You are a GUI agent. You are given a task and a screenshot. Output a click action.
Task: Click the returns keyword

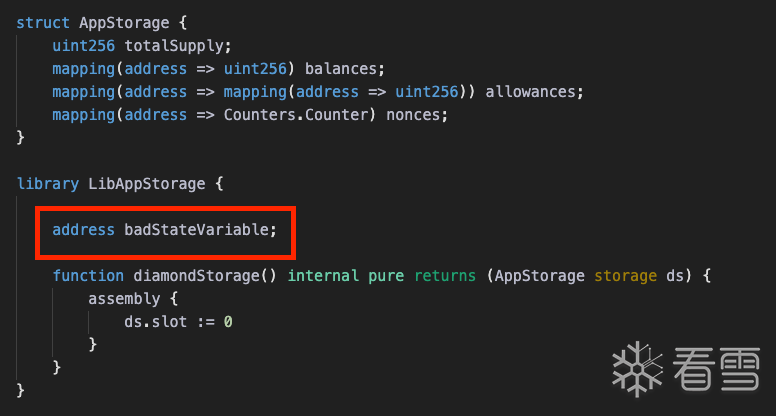[445, 276]
